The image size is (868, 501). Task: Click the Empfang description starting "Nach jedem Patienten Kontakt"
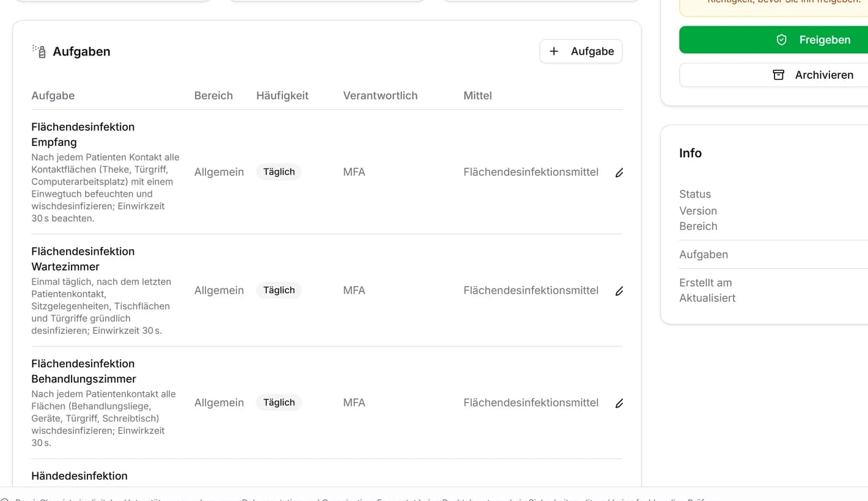click(106, 188)
